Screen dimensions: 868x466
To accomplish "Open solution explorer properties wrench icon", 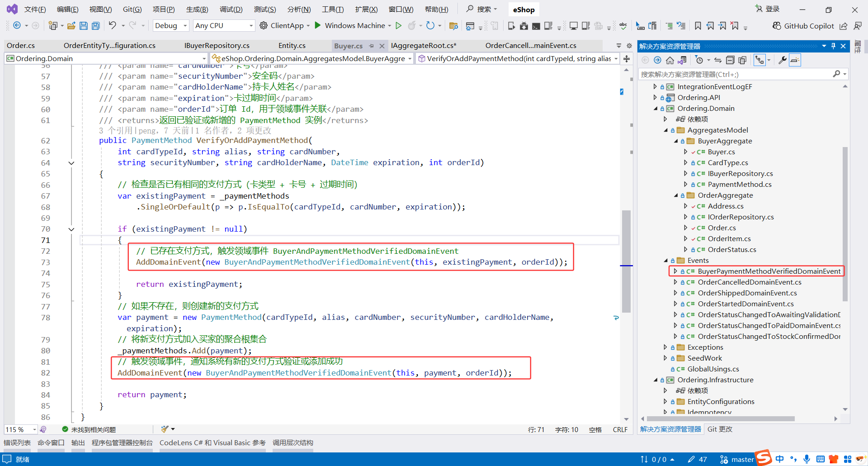I will (x=783, y=60).
